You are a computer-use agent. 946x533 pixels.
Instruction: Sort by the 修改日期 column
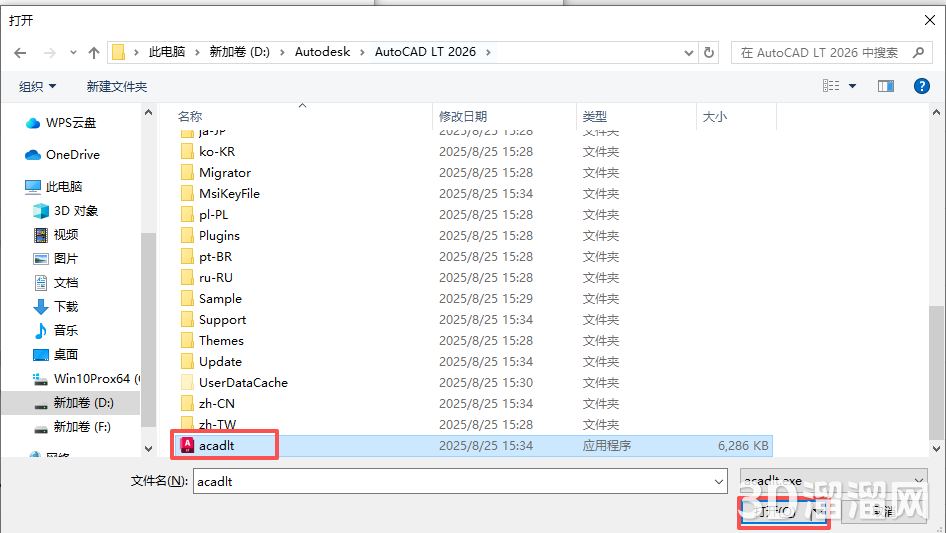coord(463,116)
